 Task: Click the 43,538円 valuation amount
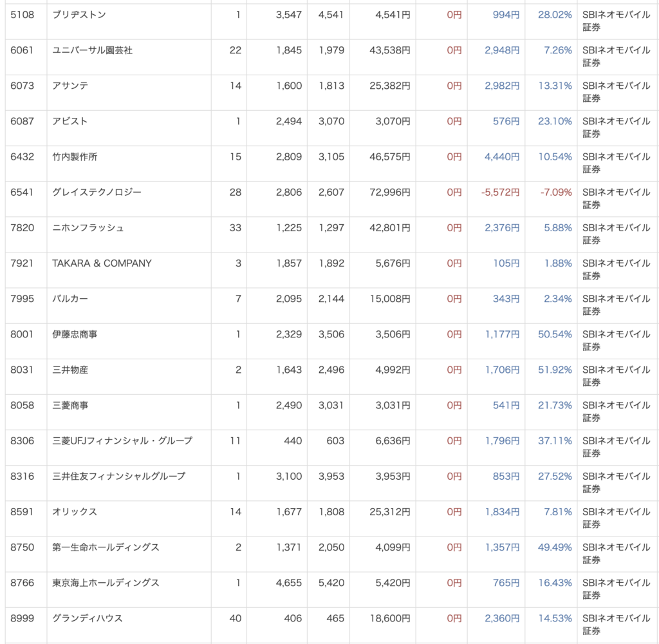point(389,50)
